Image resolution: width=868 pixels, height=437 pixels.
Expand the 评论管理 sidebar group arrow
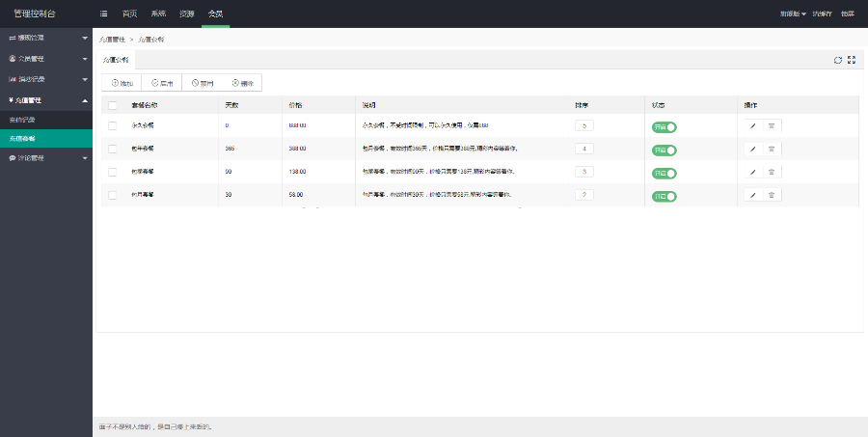click(85, 158)
